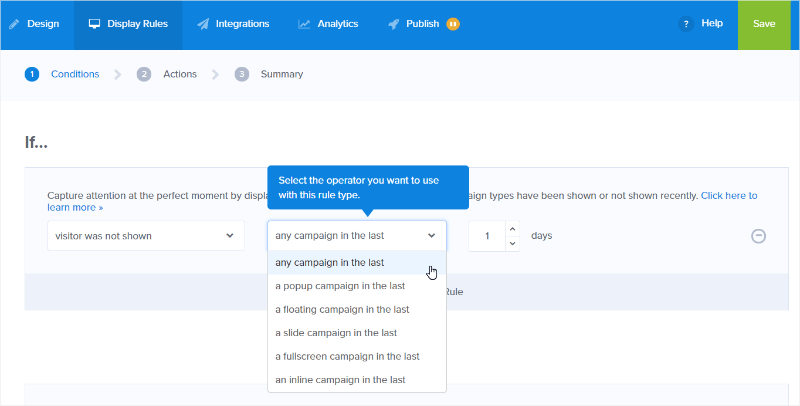Image resolution: width=800 pixels, height=406 pixels.
Task: Choose 'a floating campaign in the last'
Action: click(342, 309)
